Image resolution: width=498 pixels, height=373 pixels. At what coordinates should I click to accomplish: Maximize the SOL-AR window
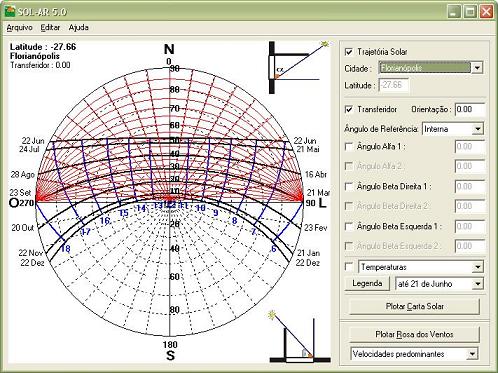point(470,12)
